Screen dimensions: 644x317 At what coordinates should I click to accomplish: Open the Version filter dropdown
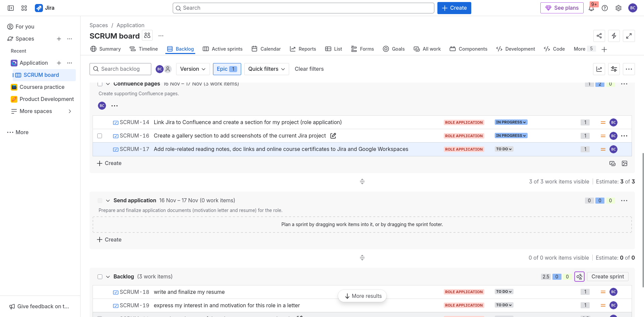tap(193, 69)
